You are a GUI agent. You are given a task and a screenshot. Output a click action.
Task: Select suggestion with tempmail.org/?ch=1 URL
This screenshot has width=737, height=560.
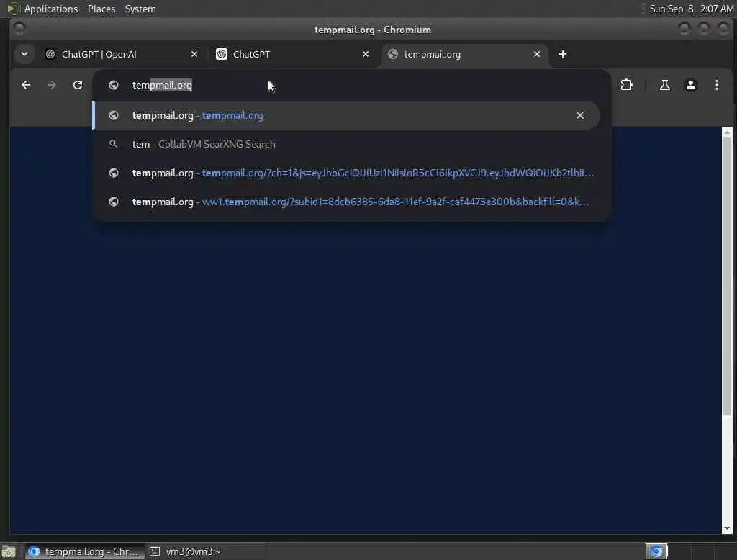click(x=346, y=173)
